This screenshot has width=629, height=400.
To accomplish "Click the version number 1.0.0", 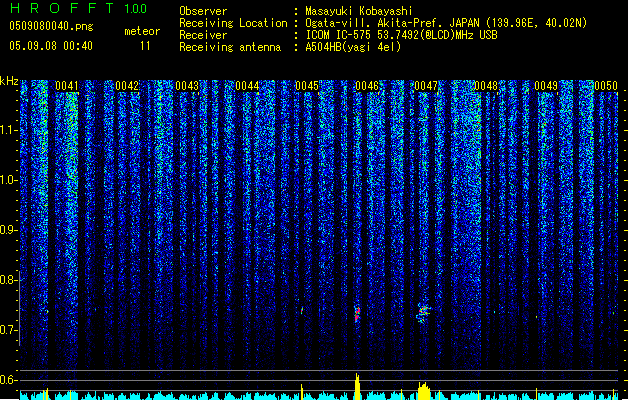I will click(x=136, y=9).
